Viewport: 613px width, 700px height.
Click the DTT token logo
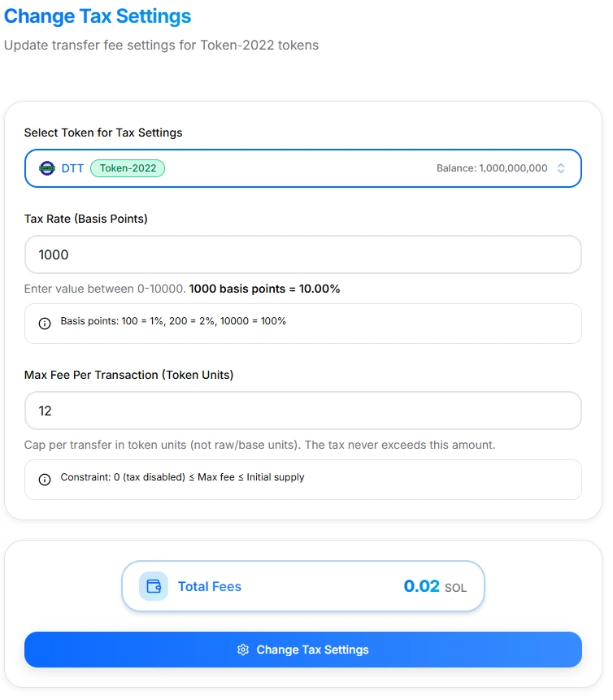(x=47, y=168)
